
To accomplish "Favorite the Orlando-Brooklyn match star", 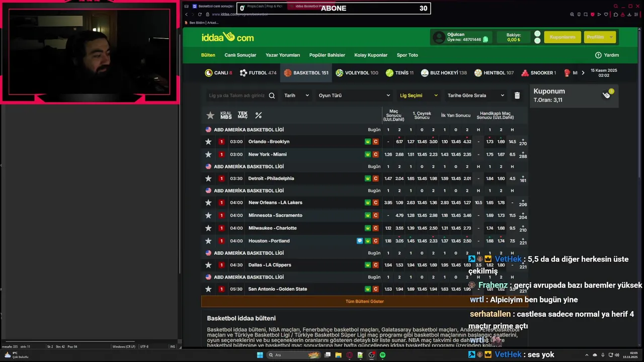I will tap(208, 142).
